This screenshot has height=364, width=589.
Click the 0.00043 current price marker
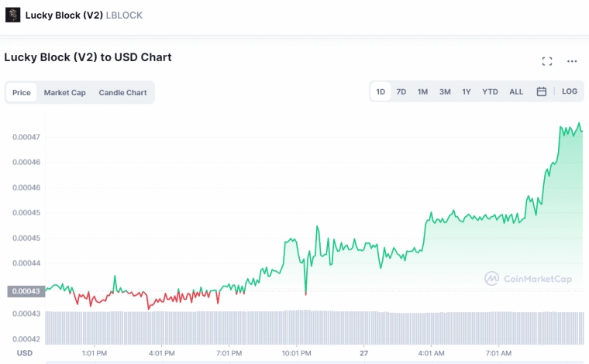pyautogui.click(x=26, y=291)
